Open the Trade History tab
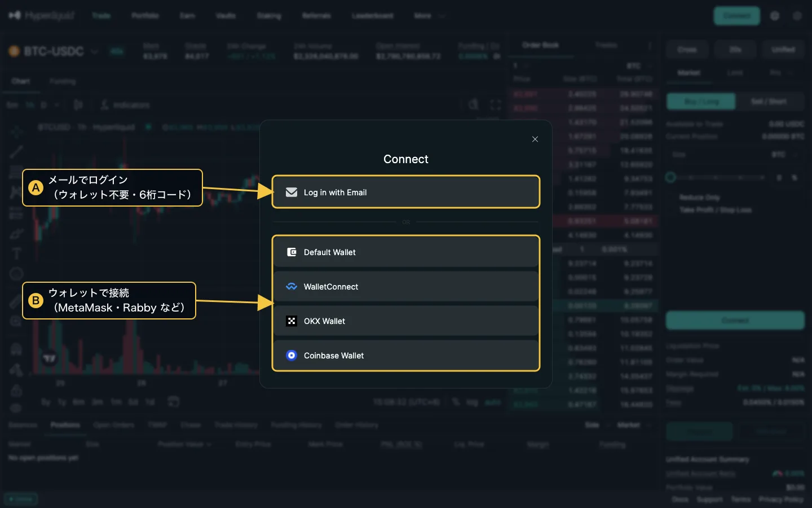The height and width of the screenshot is (508, 812). click(x=236, y=425)
